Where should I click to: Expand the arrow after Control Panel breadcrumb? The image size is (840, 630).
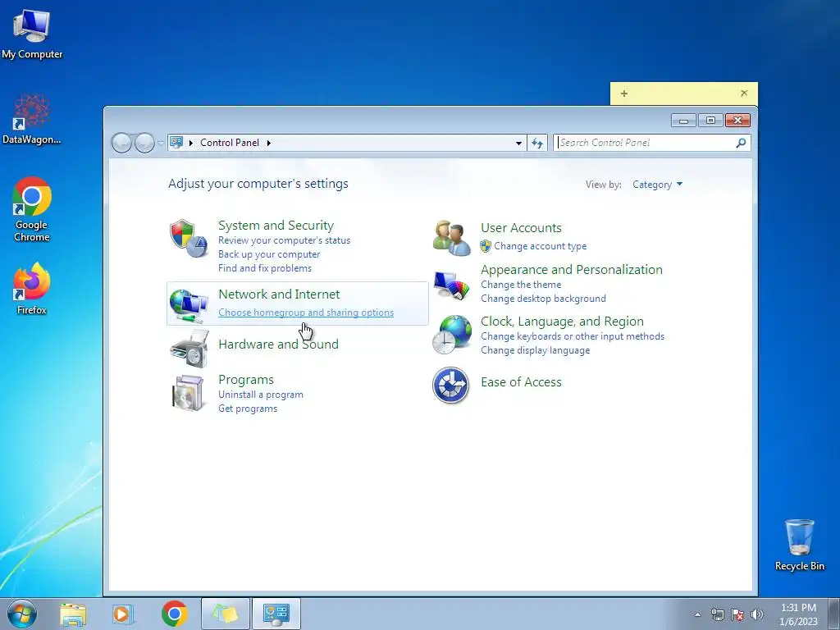coord(268,143)
